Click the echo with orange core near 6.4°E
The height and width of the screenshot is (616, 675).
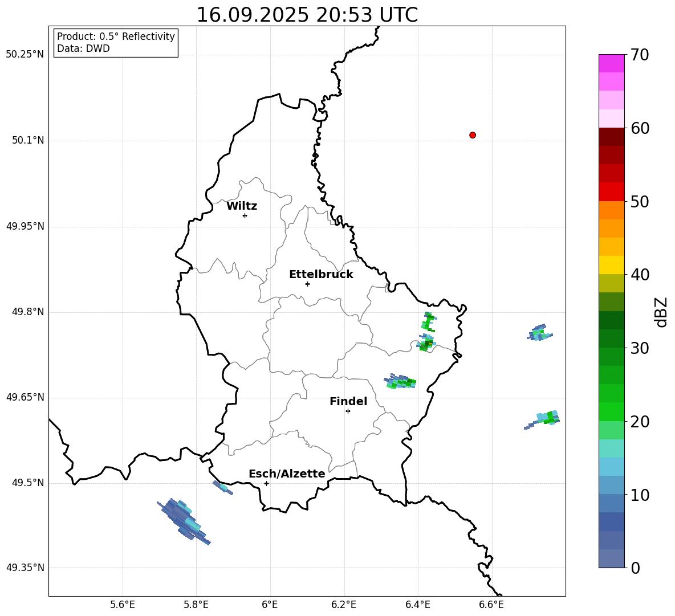point(426,343)
